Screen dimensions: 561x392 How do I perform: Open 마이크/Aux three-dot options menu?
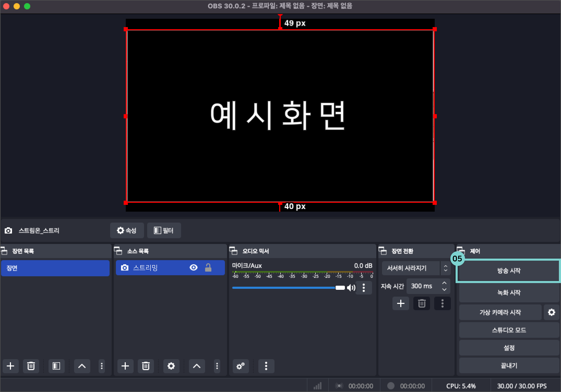364,288
